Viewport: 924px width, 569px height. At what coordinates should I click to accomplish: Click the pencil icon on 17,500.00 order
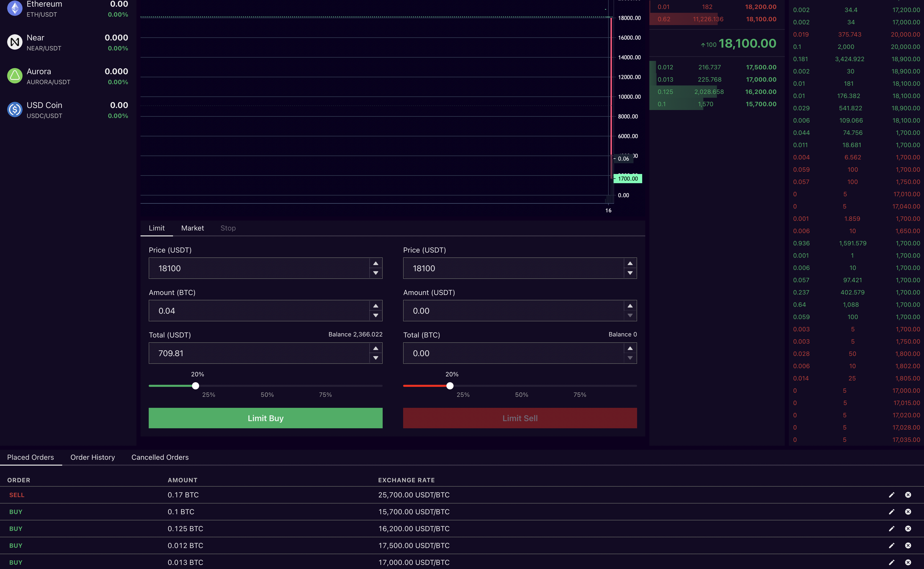click(891, 546)
